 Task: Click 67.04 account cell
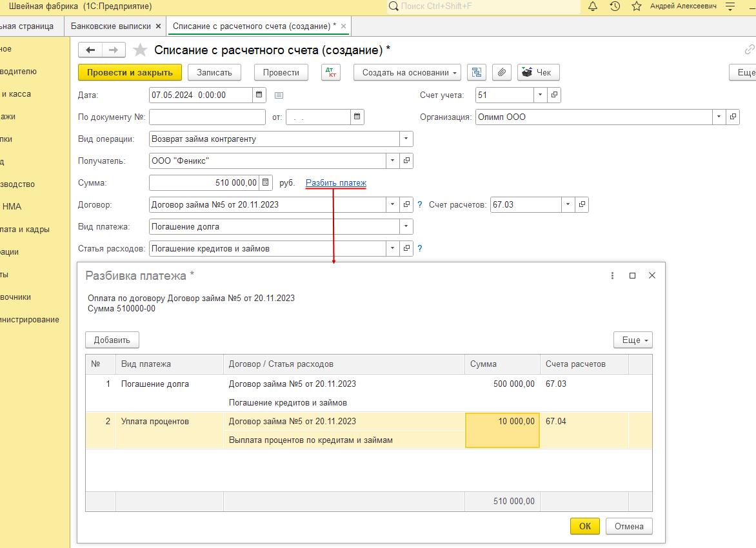click(x=584, y=431)
